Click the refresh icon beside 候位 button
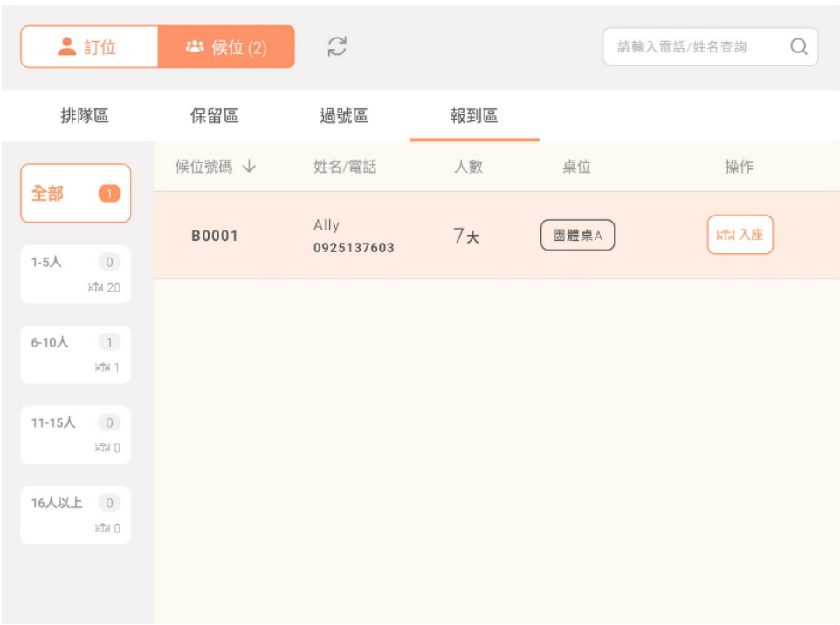The height and width of the screenshot is (625, 840). pyautogui.click(x=337, y=47)
